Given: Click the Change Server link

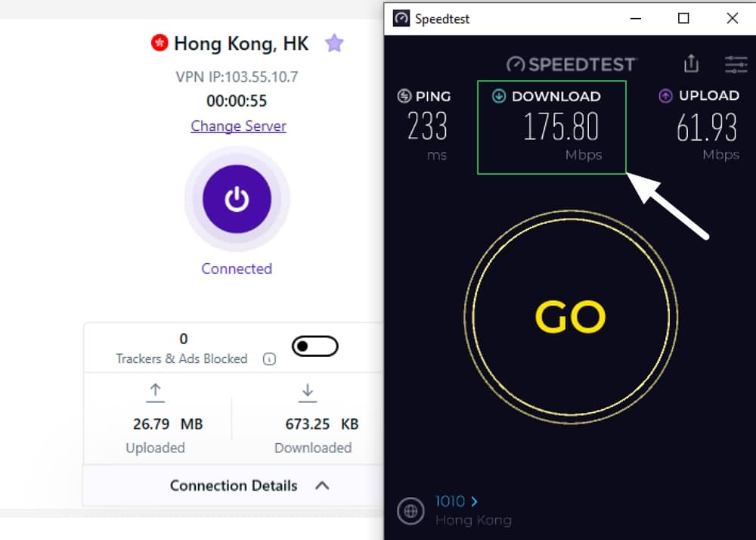Looking at the screenshot, I should tap(238, 126).
